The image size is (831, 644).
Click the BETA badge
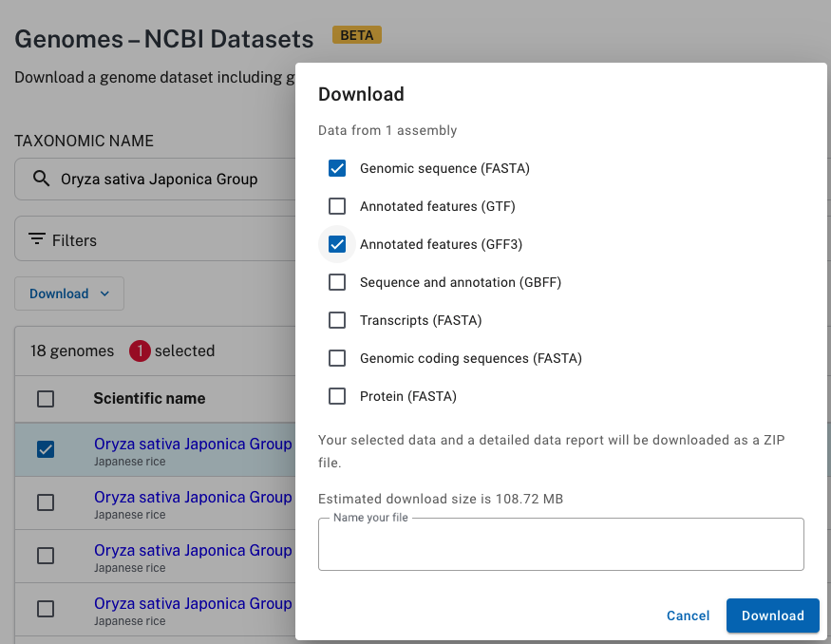point(357,35)
